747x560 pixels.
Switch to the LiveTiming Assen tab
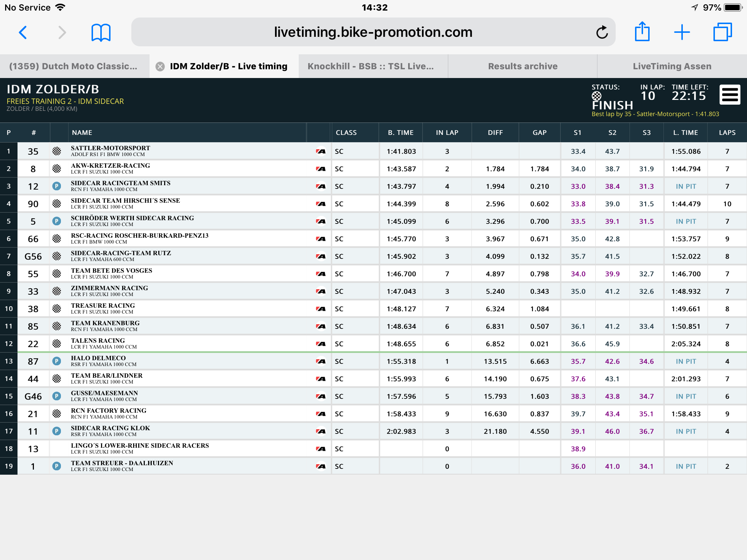click(672, 66)
